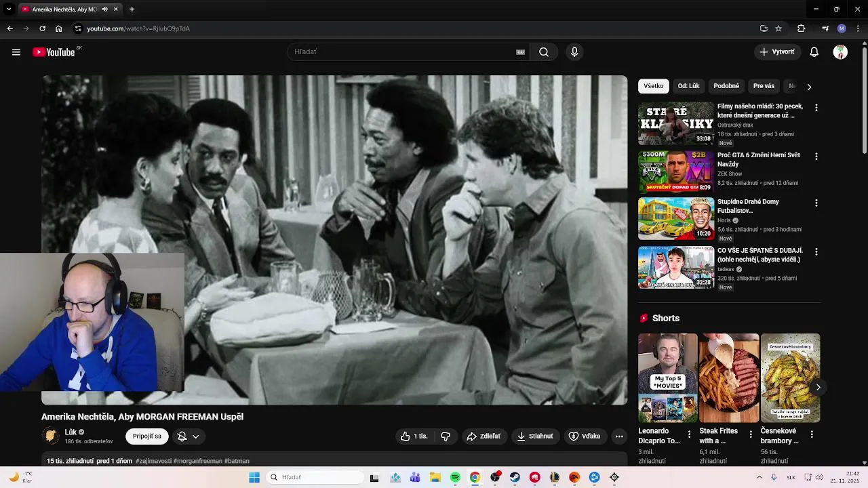View site information icon in address bar

coord(78,28)
